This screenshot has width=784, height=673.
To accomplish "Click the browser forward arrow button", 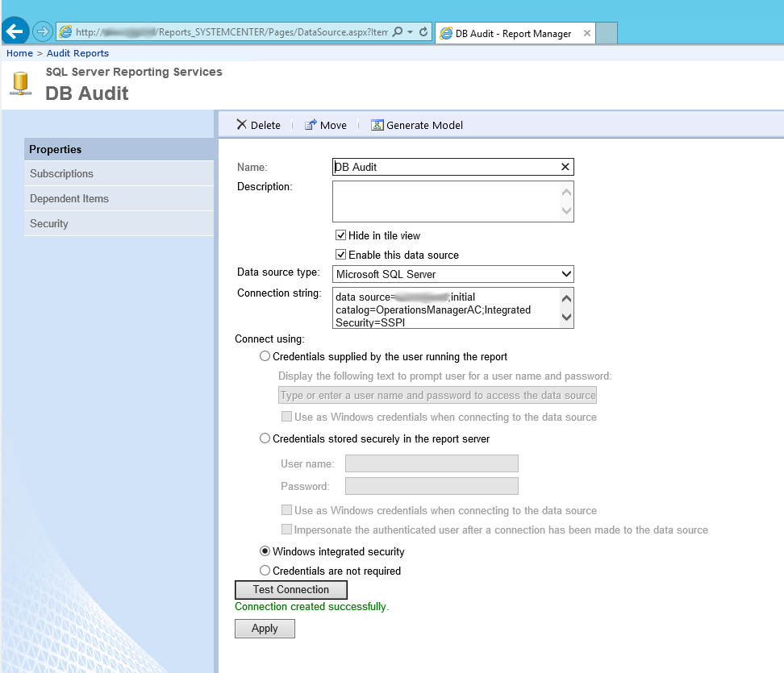I will [x=43, y=31].
